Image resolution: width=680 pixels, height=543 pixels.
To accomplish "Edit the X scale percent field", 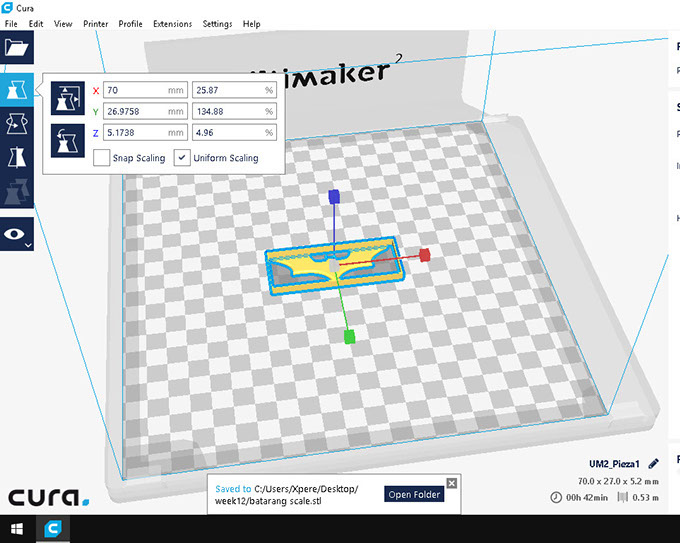I will pos(234,90).
